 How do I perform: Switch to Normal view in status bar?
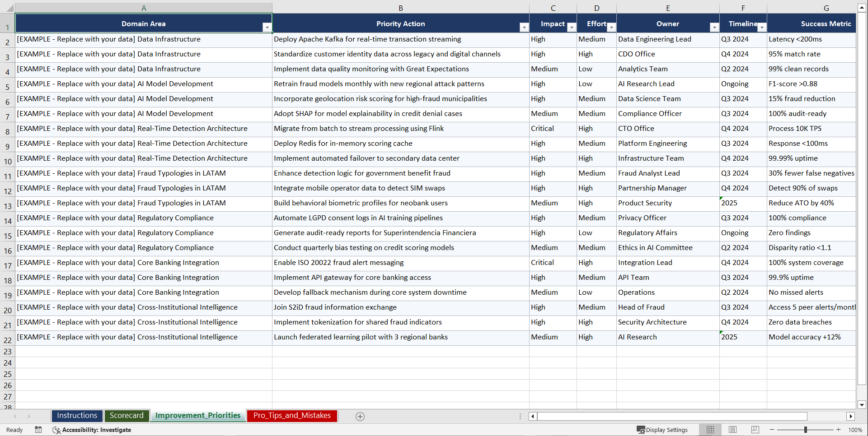[710, 430]
